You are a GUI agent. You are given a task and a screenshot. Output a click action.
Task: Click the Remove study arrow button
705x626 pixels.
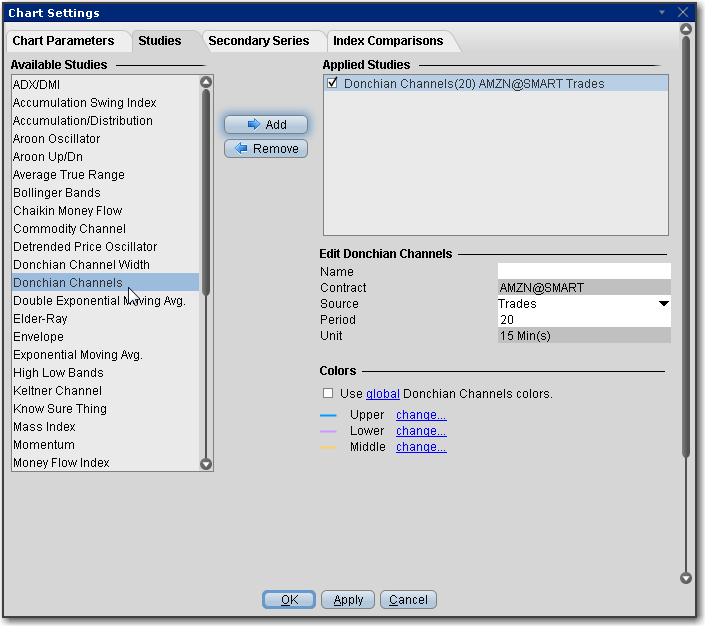tap(265, 148)
